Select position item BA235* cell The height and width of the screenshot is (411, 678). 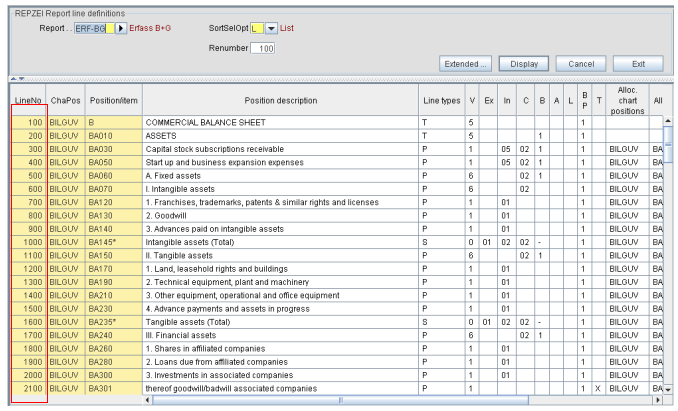pyautogui.click(x=114, y=322)
